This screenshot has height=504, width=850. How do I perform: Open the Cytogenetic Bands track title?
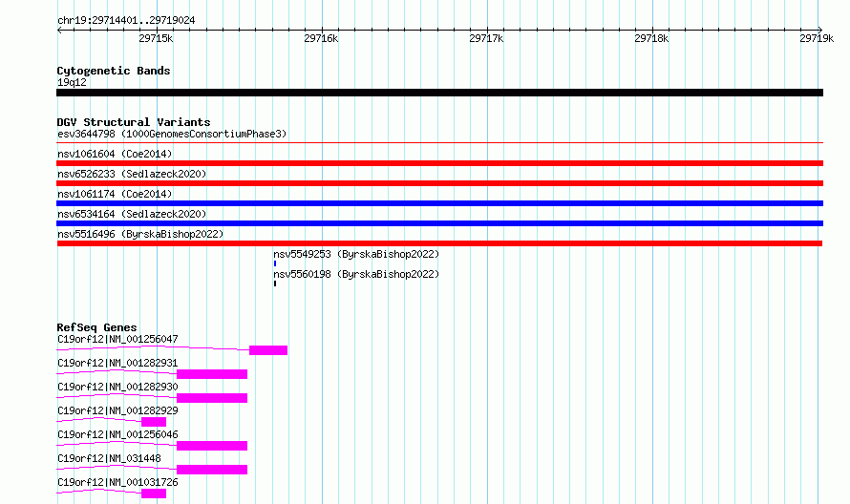point(114,71)
